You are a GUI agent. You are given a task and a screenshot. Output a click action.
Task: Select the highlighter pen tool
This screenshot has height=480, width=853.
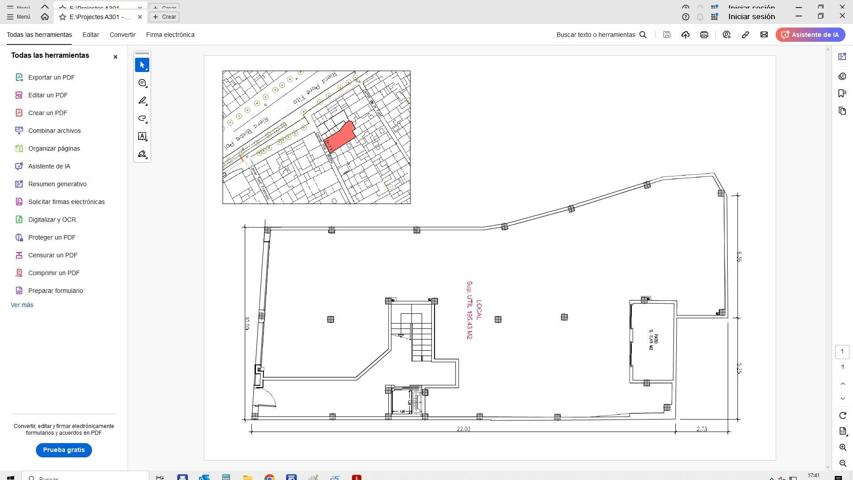pos(142,101)
